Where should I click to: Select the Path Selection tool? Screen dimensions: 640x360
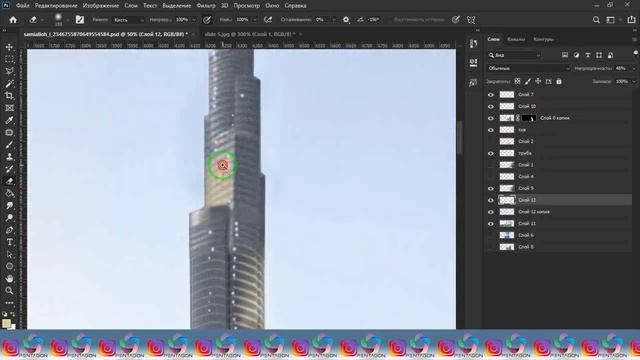[x=9, y=254]
